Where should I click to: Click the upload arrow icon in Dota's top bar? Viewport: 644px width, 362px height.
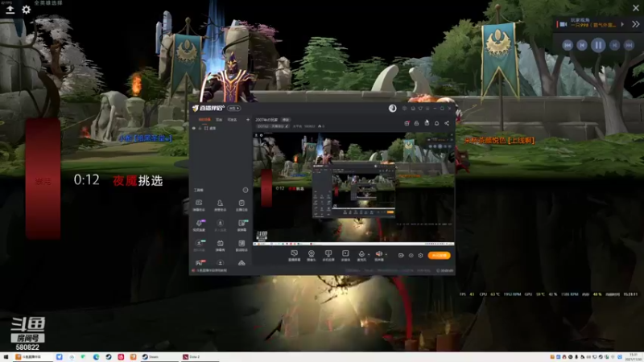tap(10, 10)
